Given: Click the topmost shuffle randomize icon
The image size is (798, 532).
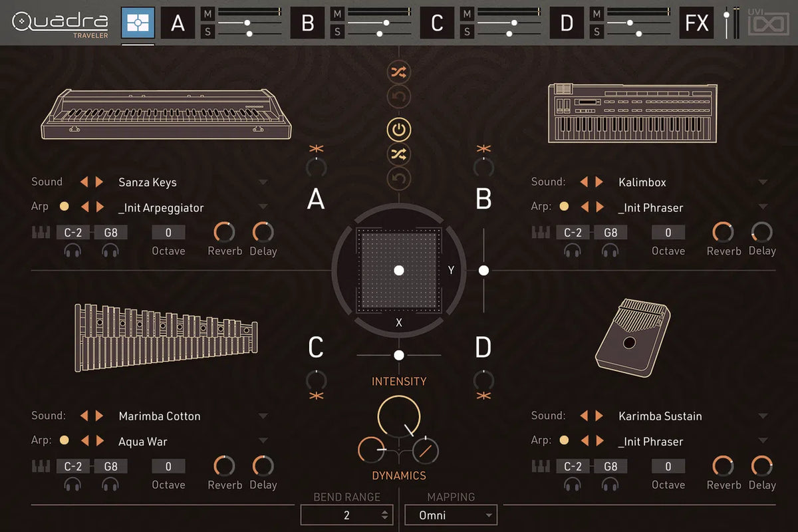Looking at the screenshot, I should point(398,72).
